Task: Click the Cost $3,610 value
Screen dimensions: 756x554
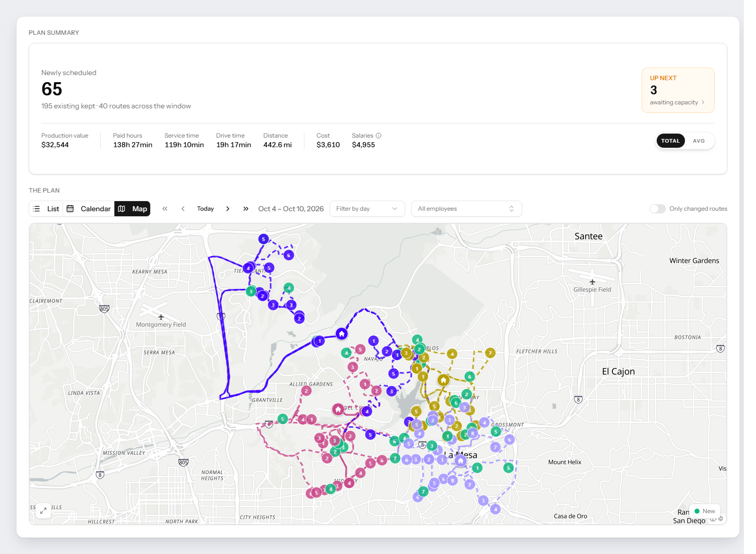Action: (328, 145)
